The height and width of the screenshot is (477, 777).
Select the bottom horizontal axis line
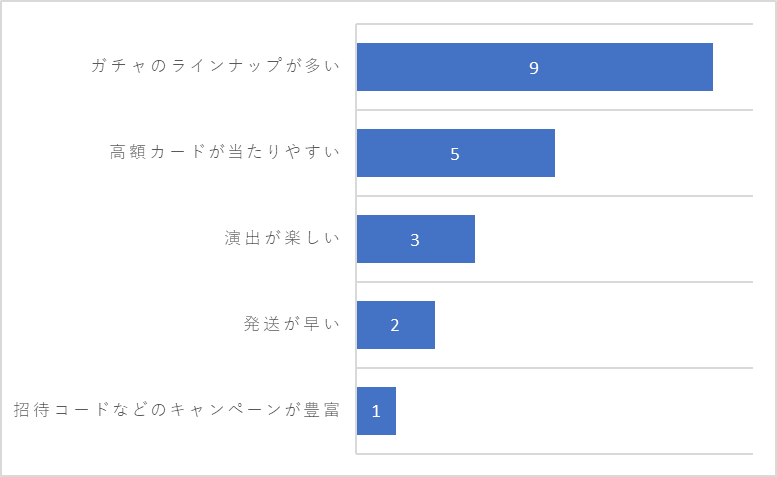click(555, 454)
